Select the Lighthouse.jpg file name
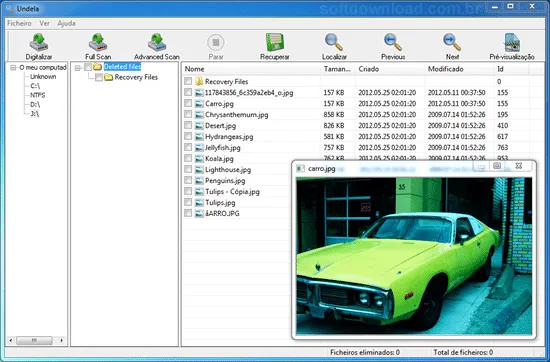 pos(228,170)
